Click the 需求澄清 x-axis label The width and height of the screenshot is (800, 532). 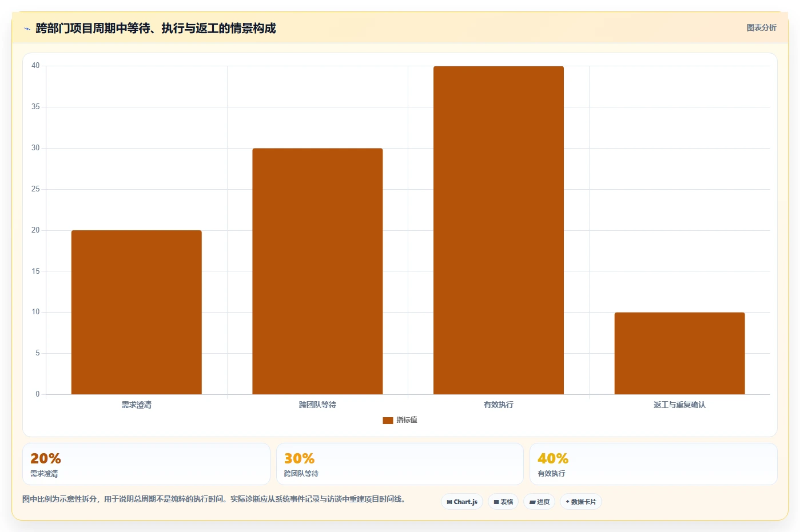tap(137, 405)
